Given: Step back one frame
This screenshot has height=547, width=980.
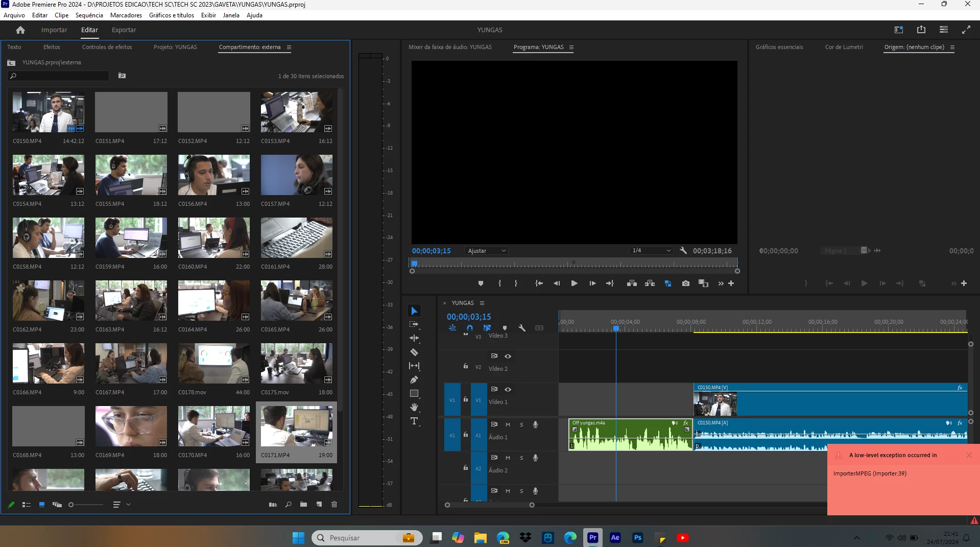Looking at the screenshot, I should point(557,283).
